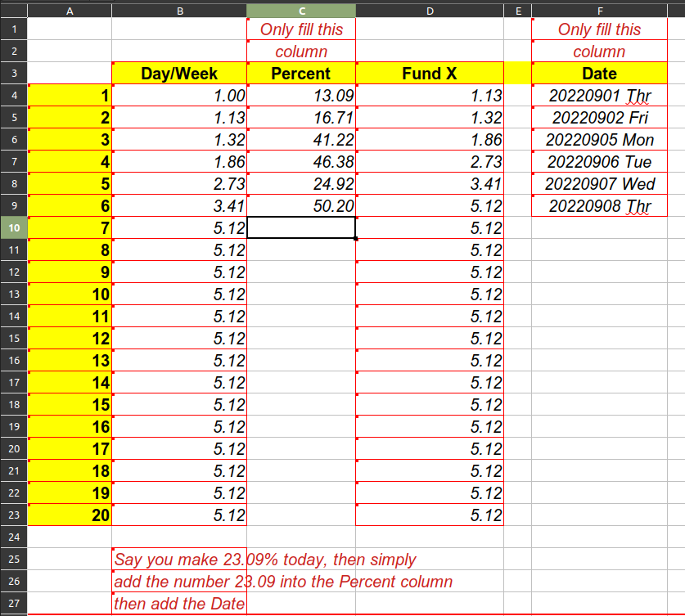This screenshot has width=685, height=616.
Task: Click day number 7 in column A
Action: 70,227
